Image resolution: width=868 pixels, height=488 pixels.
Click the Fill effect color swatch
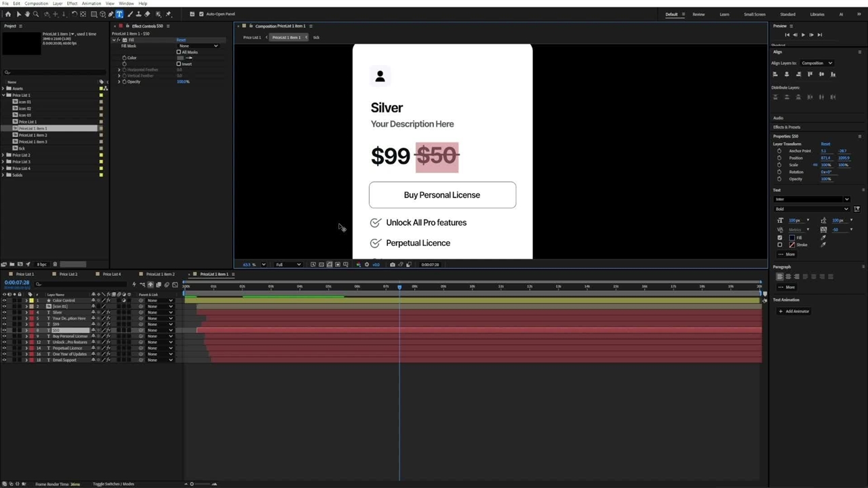pos(180,58)
